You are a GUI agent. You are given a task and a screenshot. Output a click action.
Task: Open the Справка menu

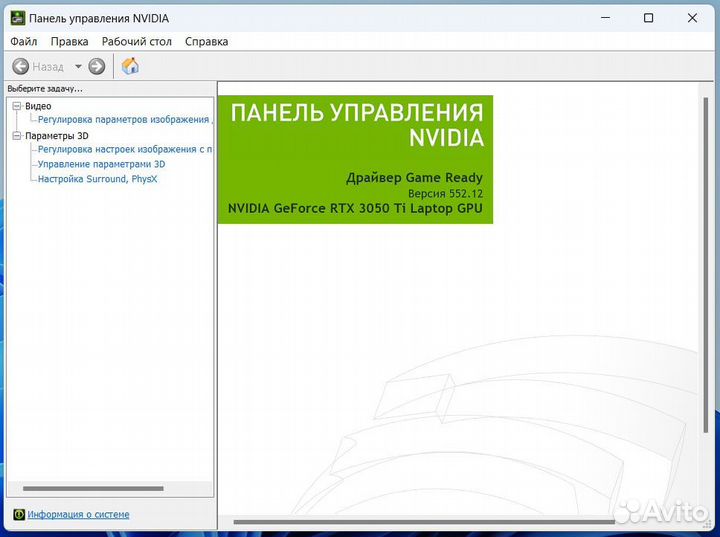[x=207, y=42]
